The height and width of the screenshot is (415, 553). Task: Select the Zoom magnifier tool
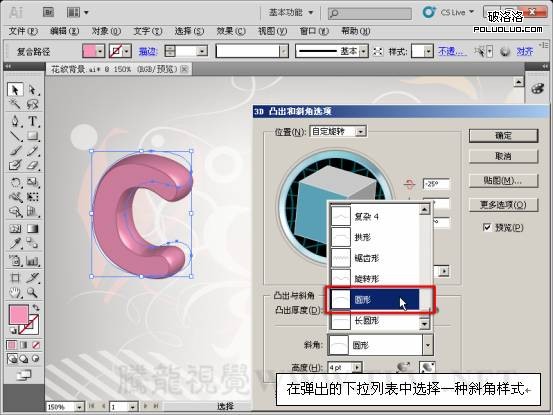pyautogui.click(x=32, y=293)
